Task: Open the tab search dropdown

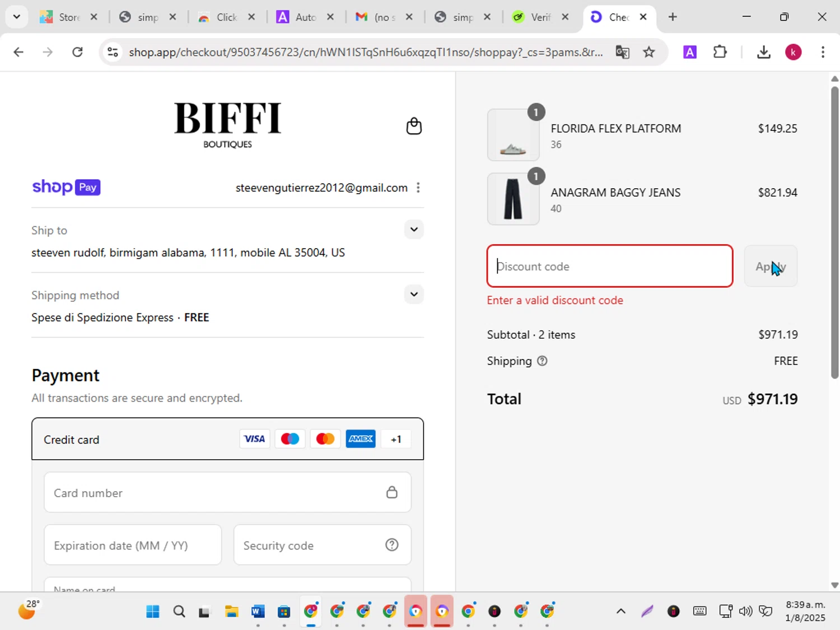Action: pyautogui.click(x=17, y=17)
